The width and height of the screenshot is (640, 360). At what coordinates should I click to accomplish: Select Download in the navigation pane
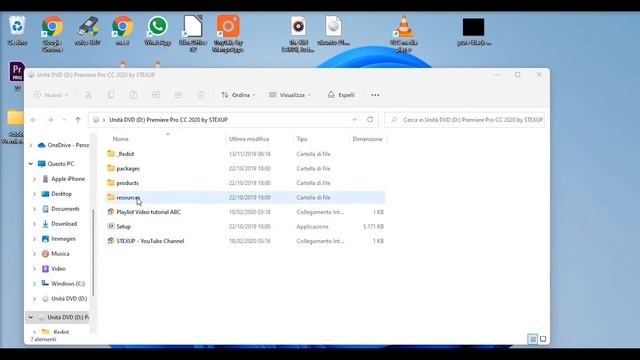pyautogui.click(x=64, y=224)
